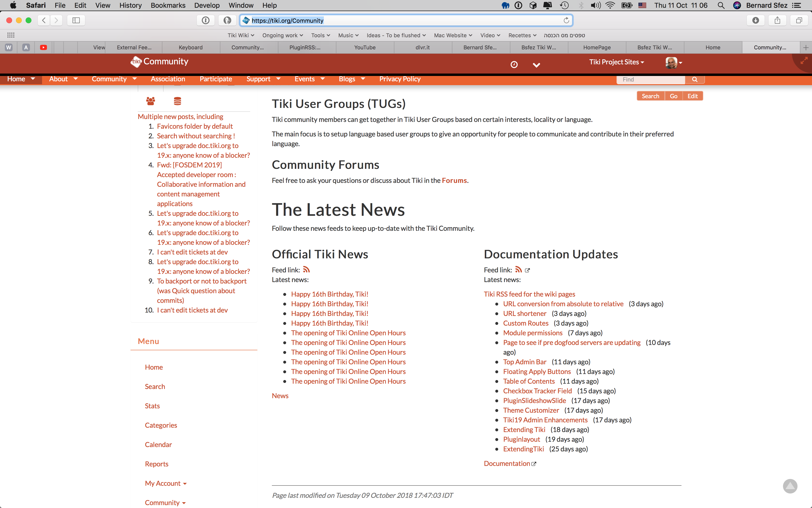Open the Tiki Wiki bookmarks folder
This screenshot has height=508, width=812.
coord(241,35)
